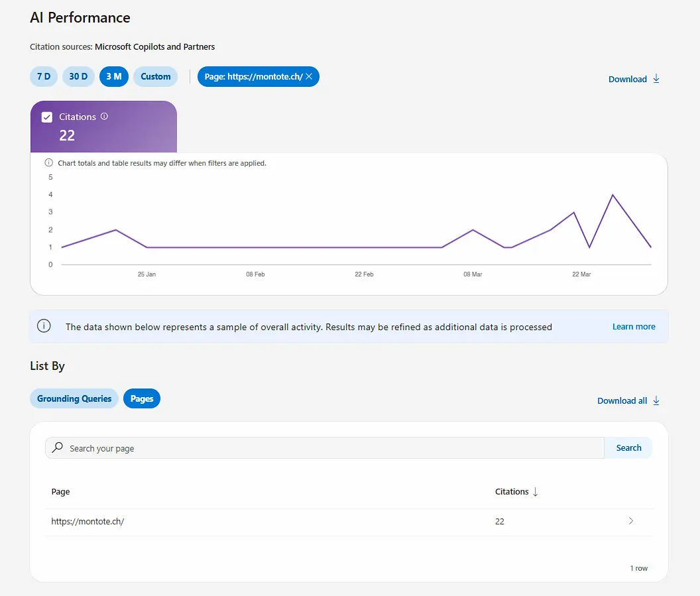This screenshot has height=596, width=700.
Task: Open the Learn more link
Action: tap(634, 326)
